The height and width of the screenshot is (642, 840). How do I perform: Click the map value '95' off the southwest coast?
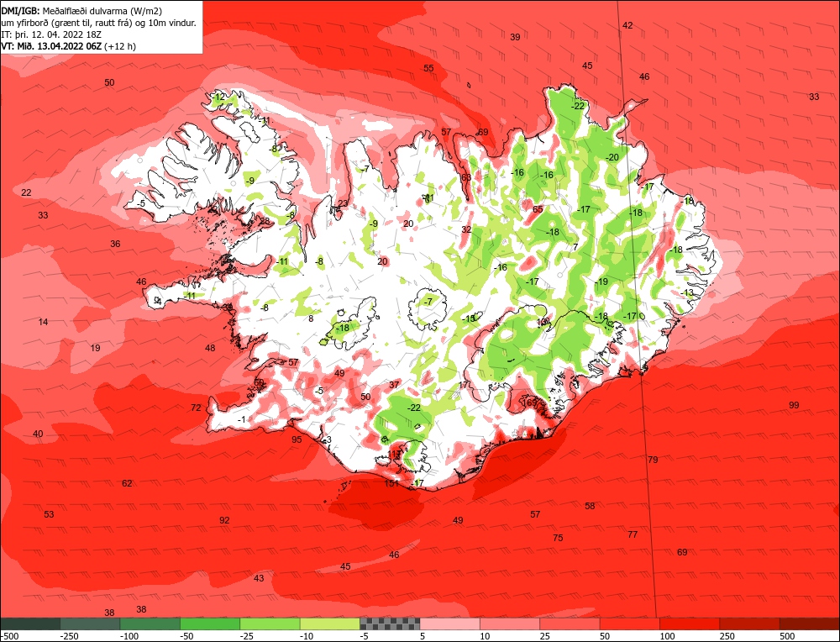(297, 439)
